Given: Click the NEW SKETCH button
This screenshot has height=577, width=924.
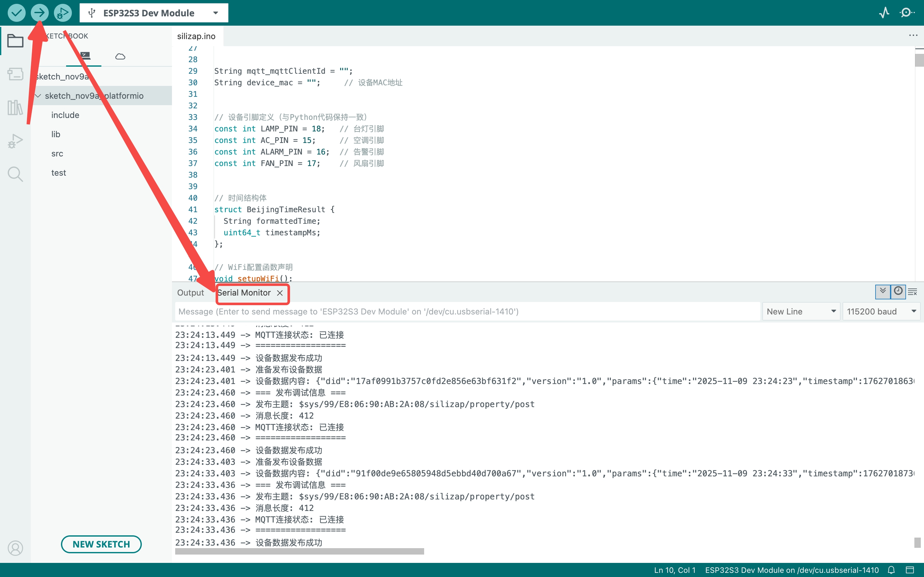Looking at the screenshot, I should 101,544.
